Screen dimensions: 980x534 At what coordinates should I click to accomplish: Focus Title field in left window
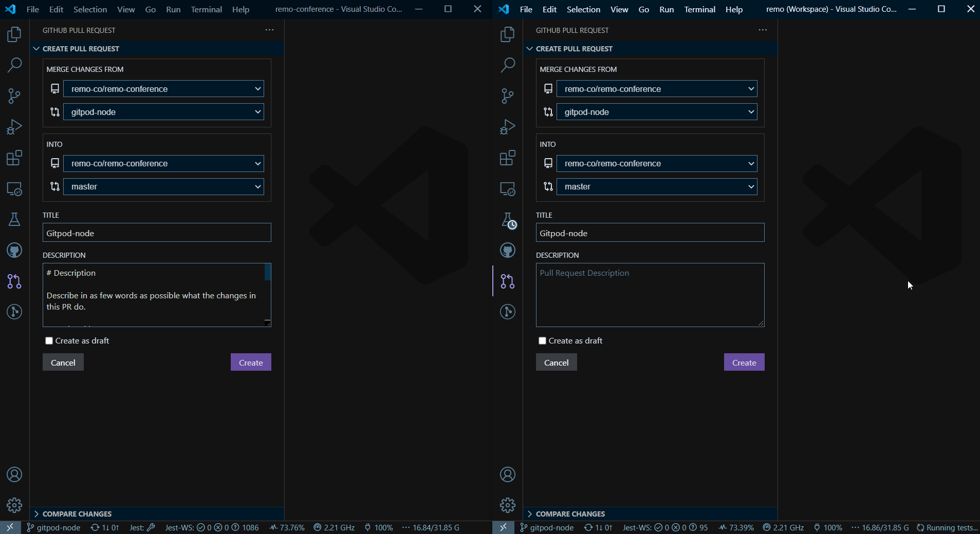(157, 233)
